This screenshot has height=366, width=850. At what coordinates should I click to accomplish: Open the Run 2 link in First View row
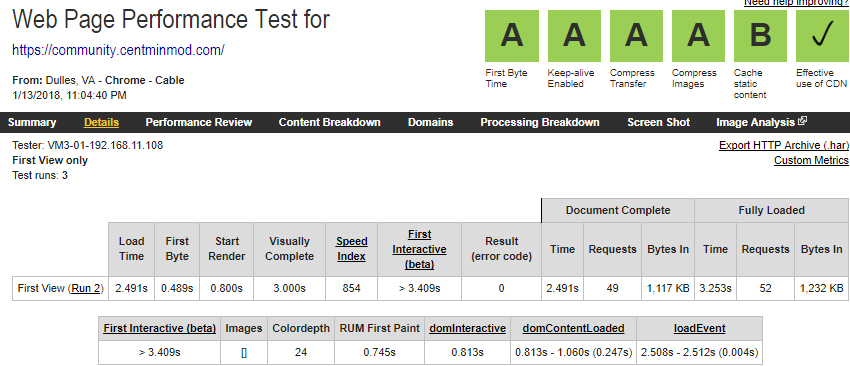click(86, 288)
